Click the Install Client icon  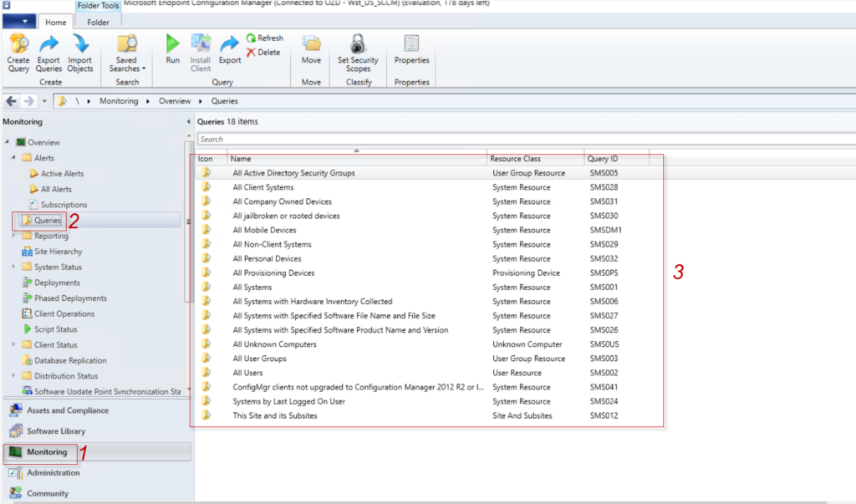[201, 53]
